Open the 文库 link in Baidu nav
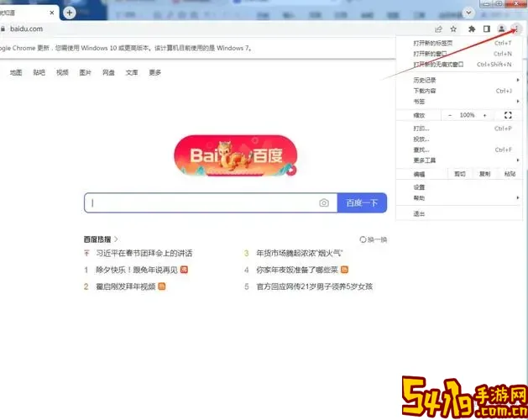The image size is (528, 420). pos(132,72)
